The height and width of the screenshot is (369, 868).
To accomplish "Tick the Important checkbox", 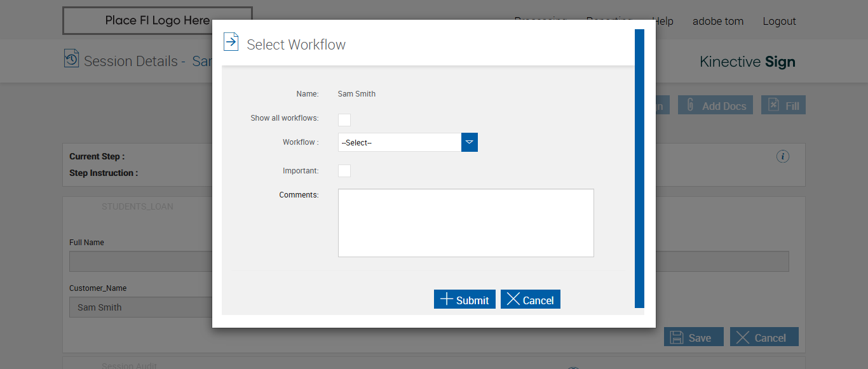I will click(x=344, y=171).
